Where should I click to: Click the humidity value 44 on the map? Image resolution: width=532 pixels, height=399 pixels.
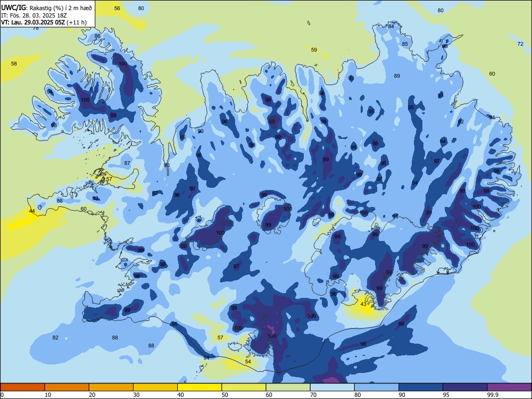(32, 211)
